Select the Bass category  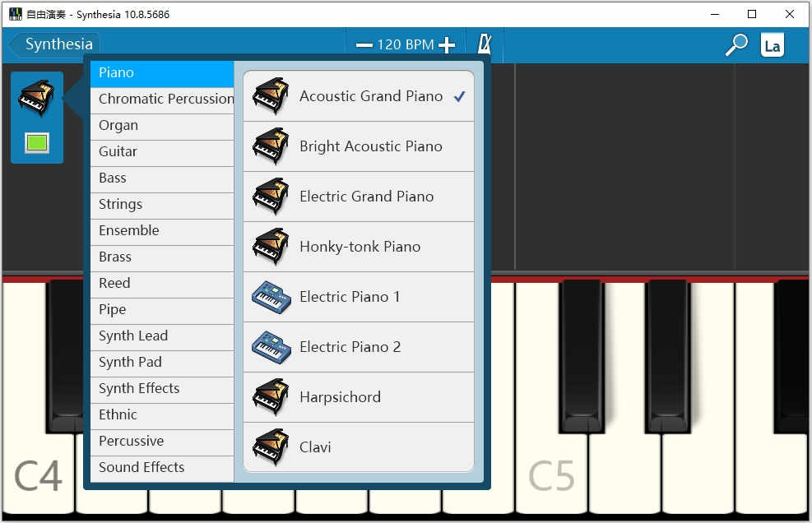pos(162,179)
